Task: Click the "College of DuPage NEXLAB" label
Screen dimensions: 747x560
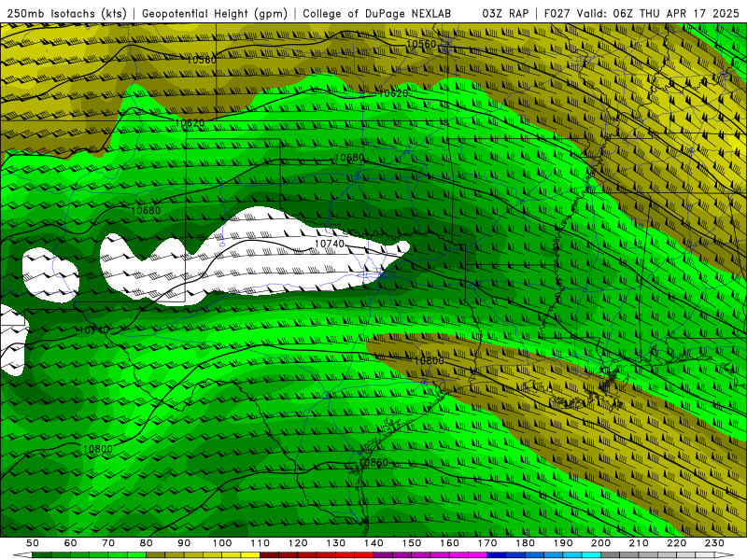Action: [377, 13]
